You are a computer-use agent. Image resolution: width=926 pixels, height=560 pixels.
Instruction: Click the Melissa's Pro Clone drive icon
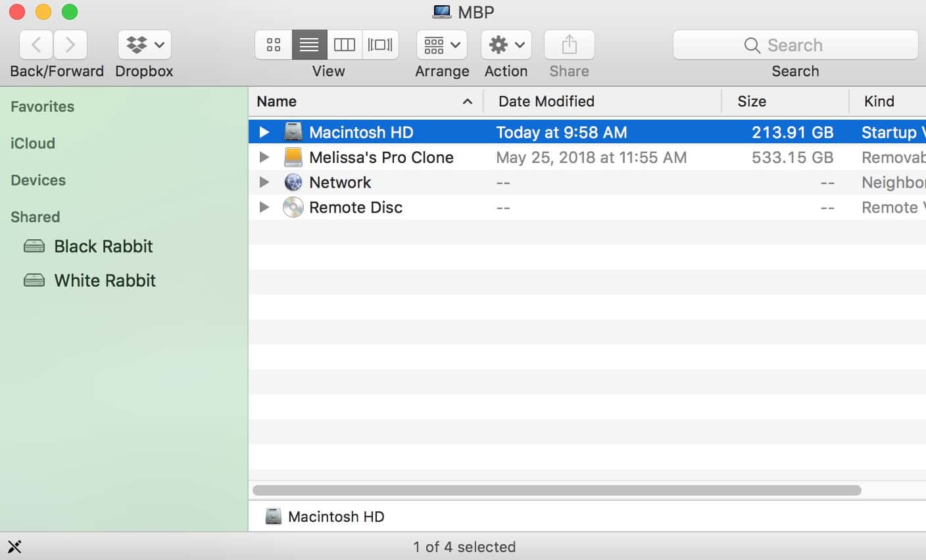pyautogui.click(x=293, y=157)
